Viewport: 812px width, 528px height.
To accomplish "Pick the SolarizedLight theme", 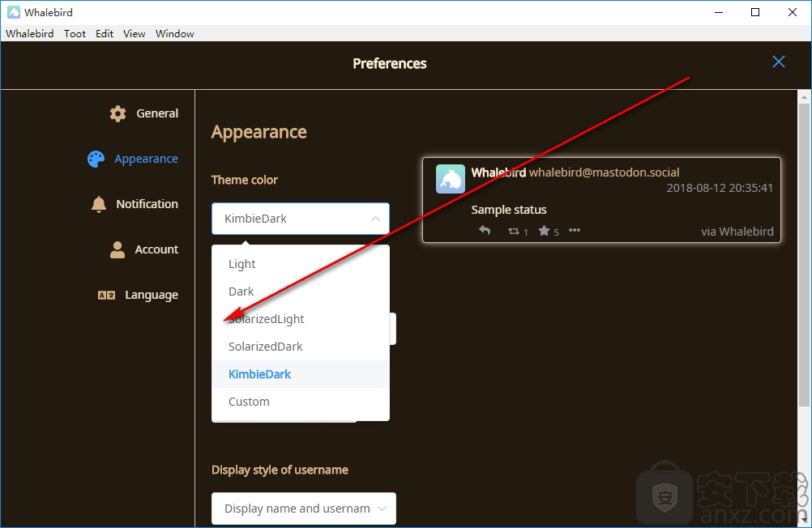I will 301,319.
